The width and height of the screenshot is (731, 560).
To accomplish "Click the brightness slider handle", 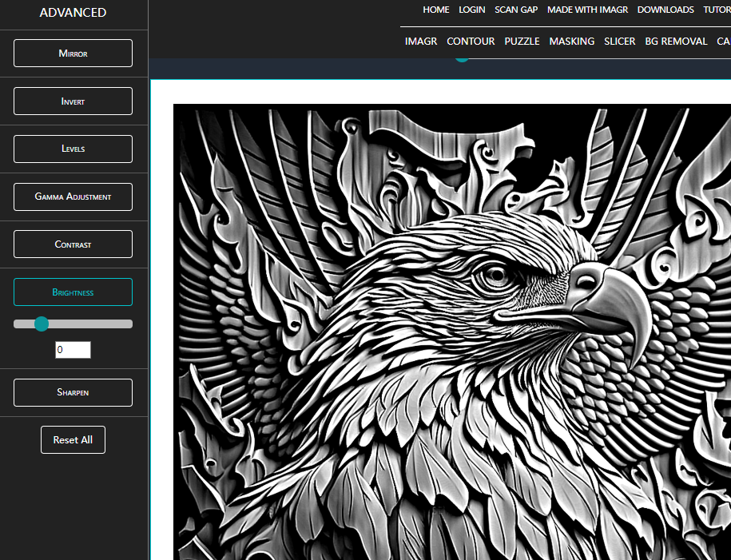I will click(x=42, y=324).
